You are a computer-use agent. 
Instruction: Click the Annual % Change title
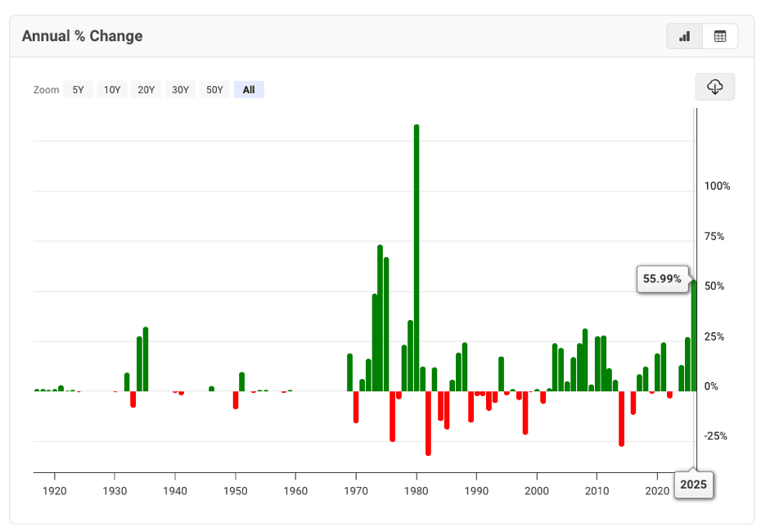pyautogui.click(x=82, y=36)
